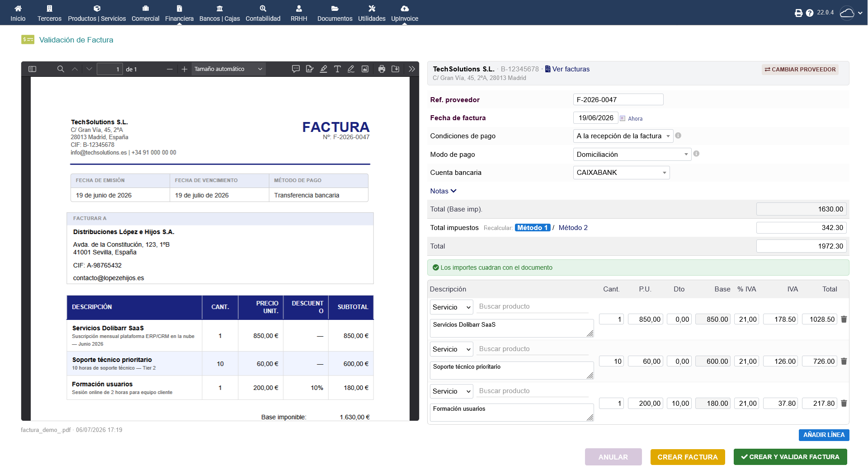Open the Tamaño automático zoom dropdown
868x474 pixels.
point(228,69)
